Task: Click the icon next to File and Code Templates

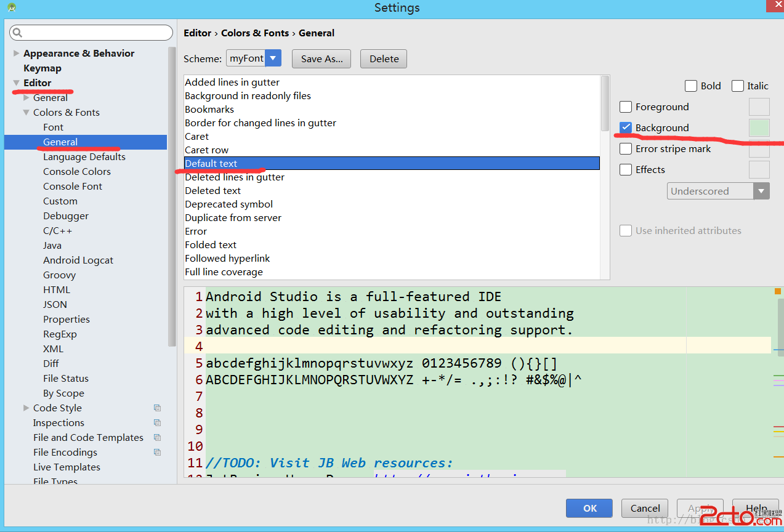Action: click(x=157, y=438)
